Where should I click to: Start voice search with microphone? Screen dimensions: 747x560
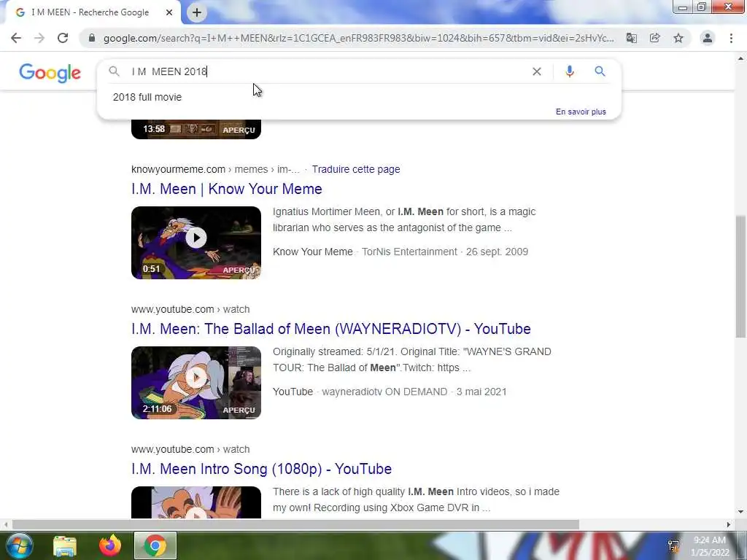[x=569, y=71]
